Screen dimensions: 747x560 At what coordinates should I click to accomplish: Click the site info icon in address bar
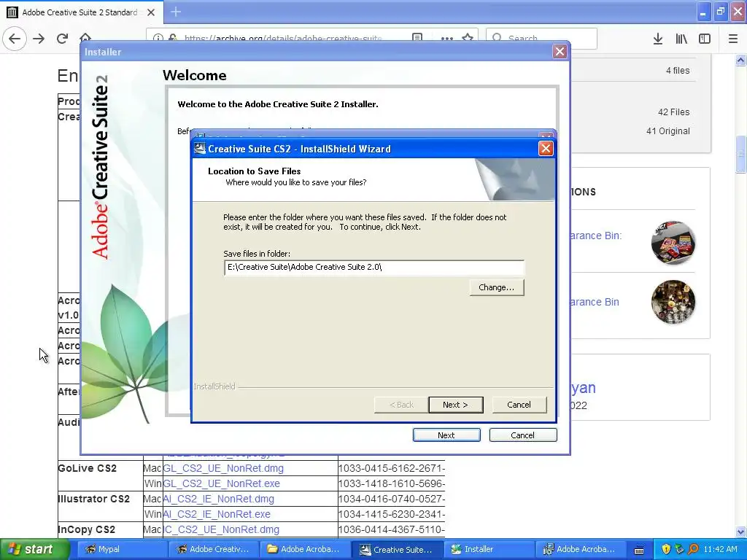click(x=158, y=38)
